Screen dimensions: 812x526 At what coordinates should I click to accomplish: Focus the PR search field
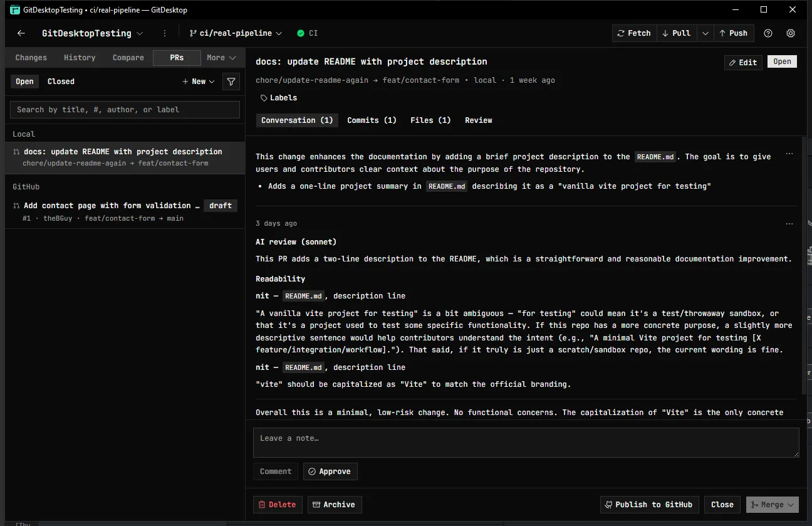coord(125,110)
